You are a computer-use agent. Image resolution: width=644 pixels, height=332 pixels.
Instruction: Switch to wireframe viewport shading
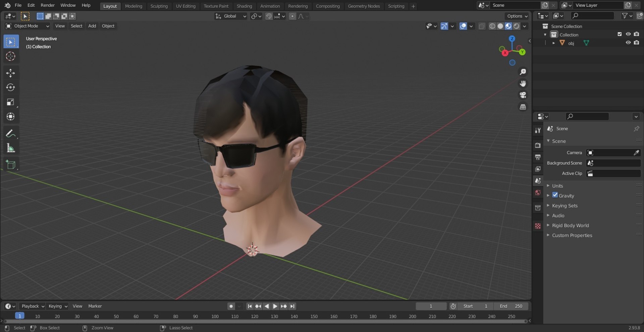tap(492, 26)
